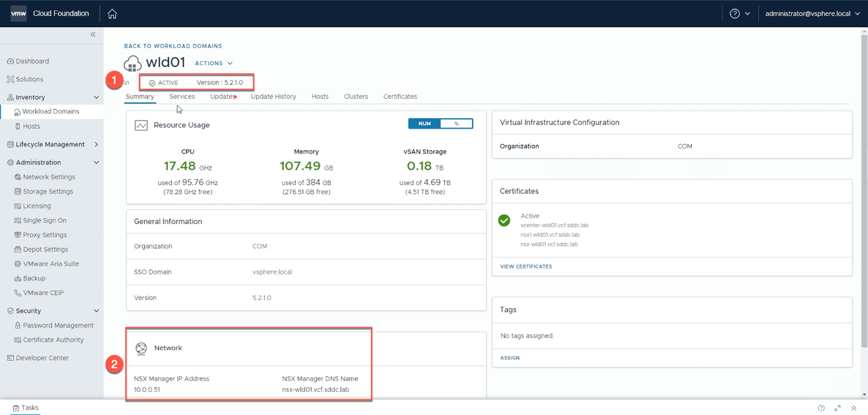The height and width of the screenshot is (415, 868).
Task: Open the help question mark menu
Action: [735, 14]
